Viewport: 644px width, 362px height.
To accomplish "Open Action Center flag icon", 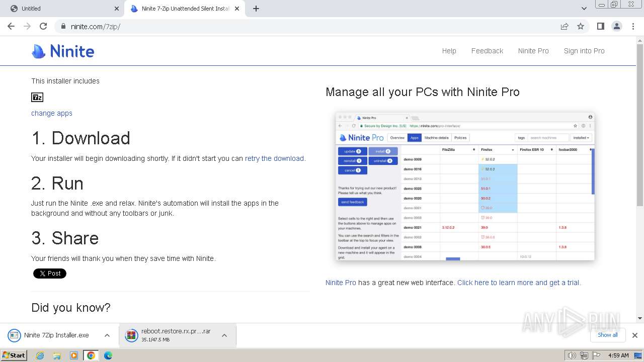I will point(596,355).
